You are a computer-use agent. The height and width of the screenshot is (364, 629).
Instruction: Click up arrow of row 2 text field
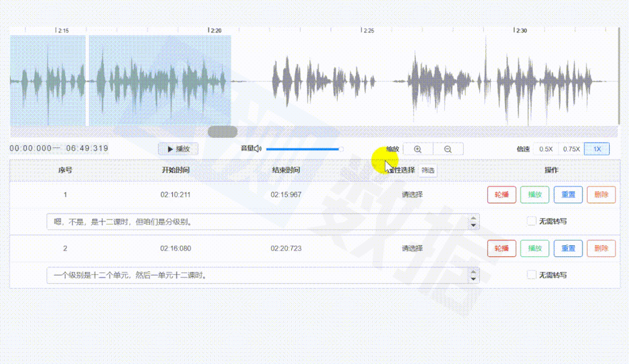473,273
